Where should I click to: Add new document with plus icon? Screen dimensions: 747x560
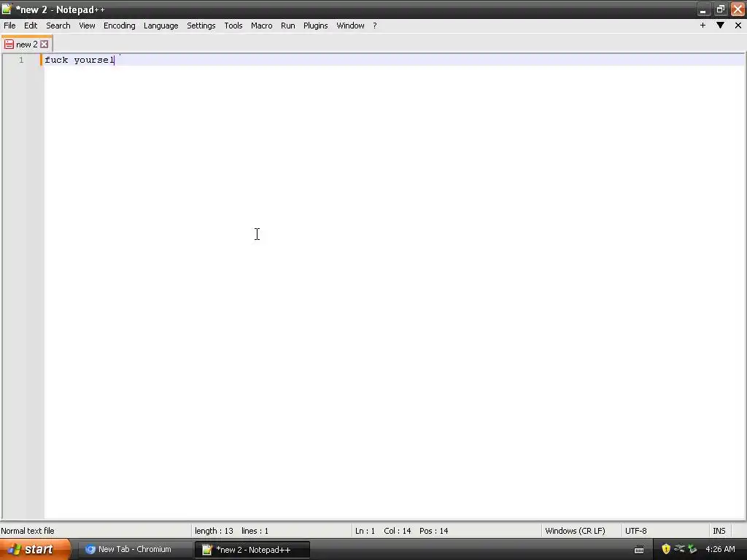703,26
